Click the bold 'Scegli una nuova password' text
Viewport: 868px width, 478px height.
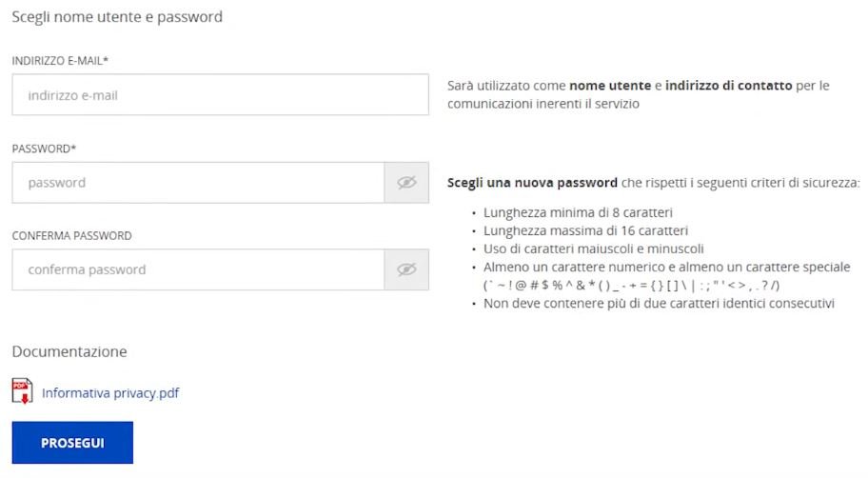[x=532, y=183]
